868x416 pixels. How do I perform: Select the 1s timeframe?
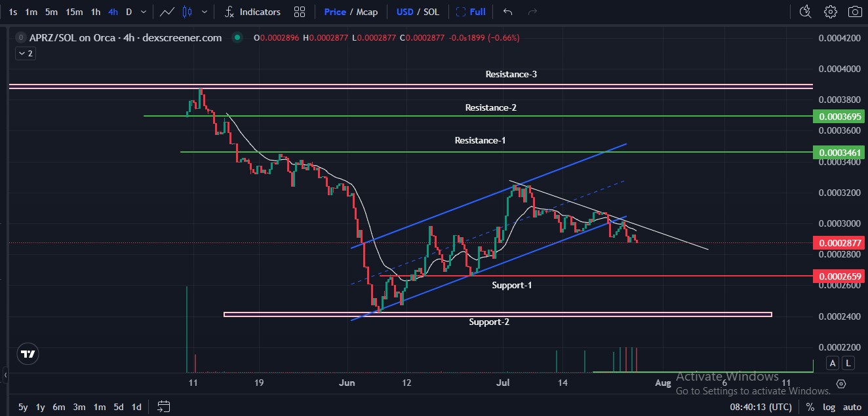click(x=13, y=12)
